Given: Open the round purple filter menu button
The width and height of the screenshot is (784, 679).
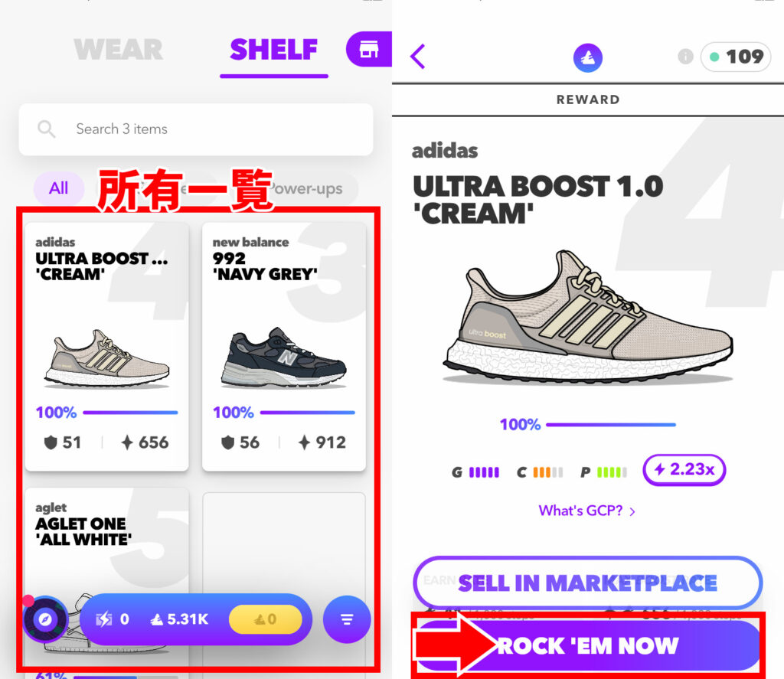Looking at the screenshot, I should pyautogui.click(x=347, y=619).
